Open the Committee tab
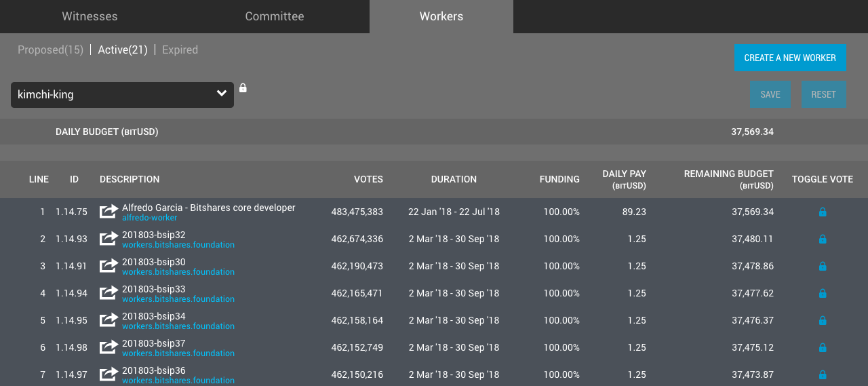 click(275, 16)
